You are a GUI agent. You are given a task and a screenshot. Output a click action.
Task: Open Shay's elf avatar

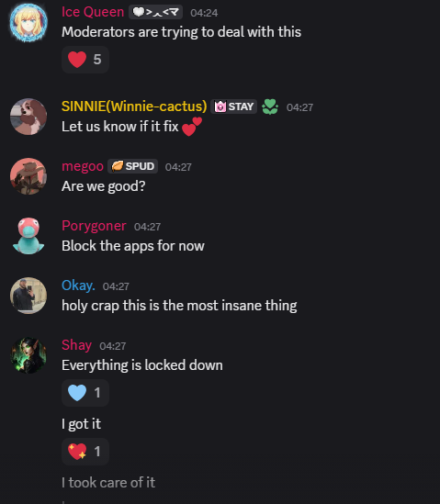(28, 355)
